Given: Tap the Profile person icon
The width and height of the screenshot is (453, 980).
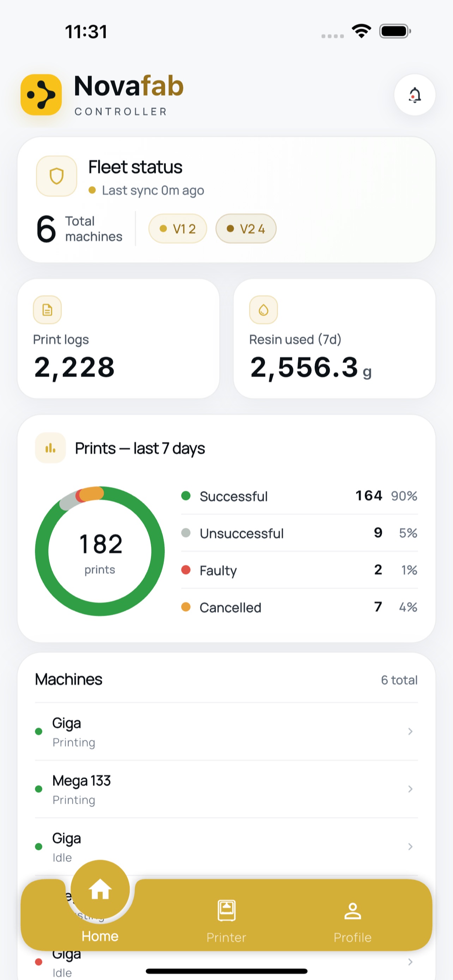Looking at the screenshot, I should [352, 911].
